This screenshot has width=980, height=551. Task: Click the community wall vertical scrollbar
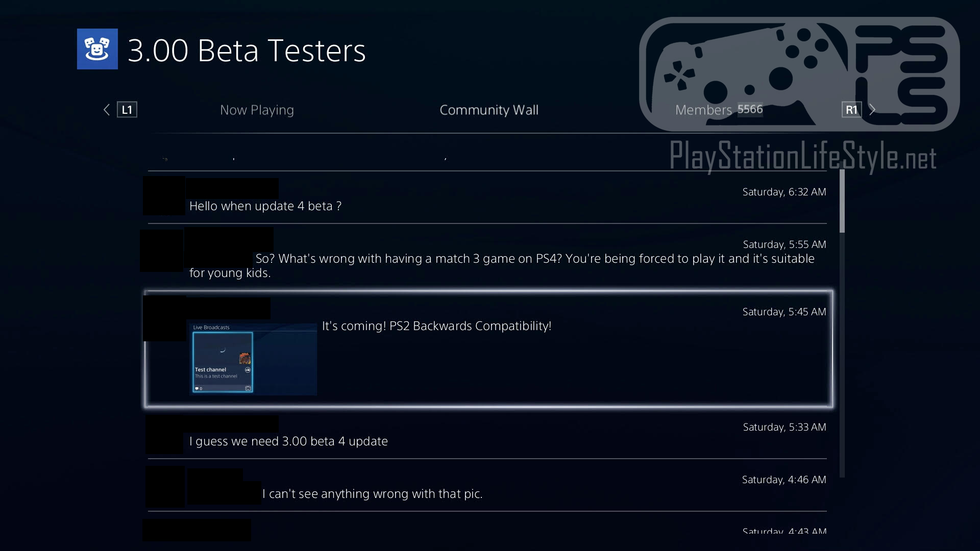tap(842, 323)
